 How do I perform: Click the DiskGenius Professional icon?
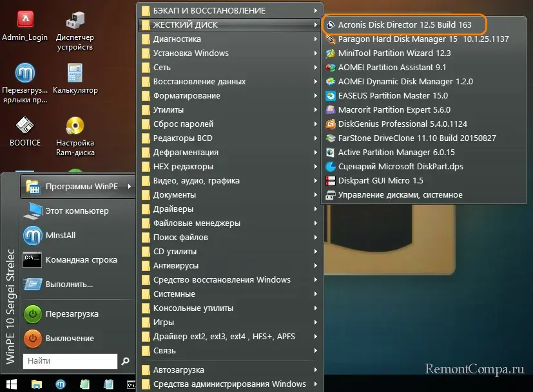coord(331,124)
